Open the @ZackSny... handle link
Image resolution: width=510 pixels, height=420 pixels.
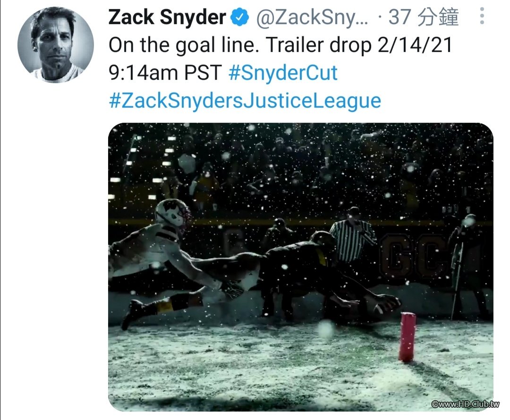tap(312, 17)
